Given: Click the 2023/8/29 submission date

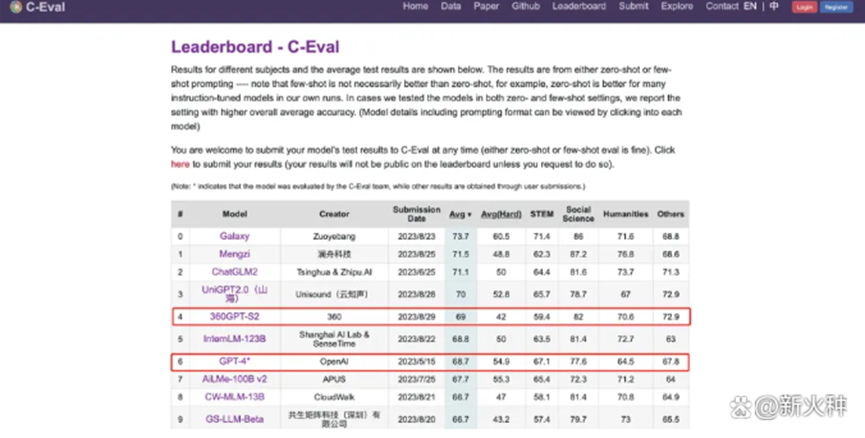Looking at the screenshot, I should click(x=417, y=317).
